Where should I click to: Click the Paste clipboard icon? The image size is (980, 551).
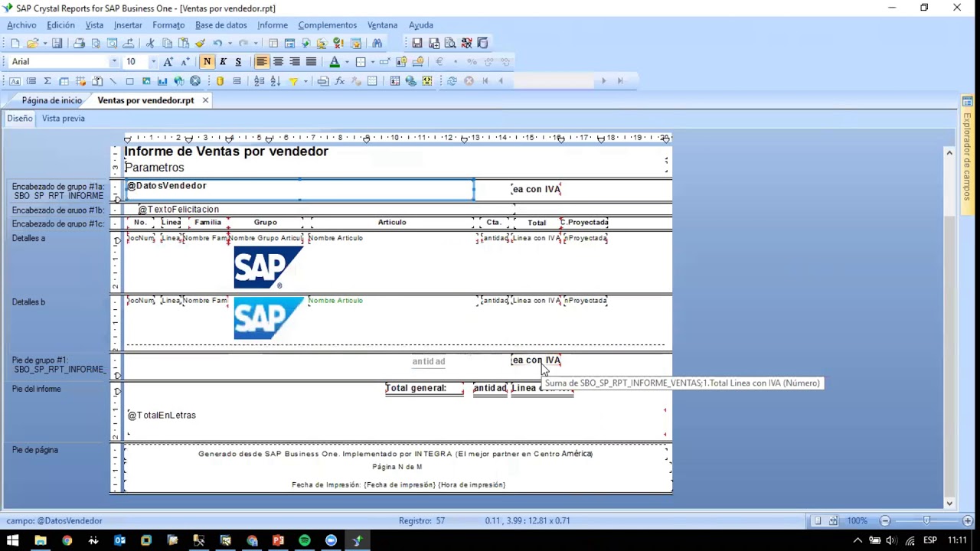click(x=184, y=44)
